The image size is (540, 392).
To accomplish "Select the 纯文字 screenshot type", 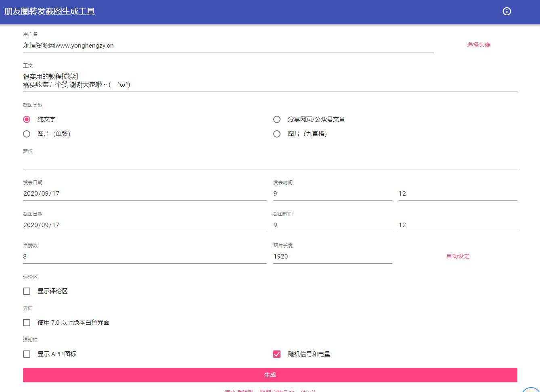I will (27, 119).
